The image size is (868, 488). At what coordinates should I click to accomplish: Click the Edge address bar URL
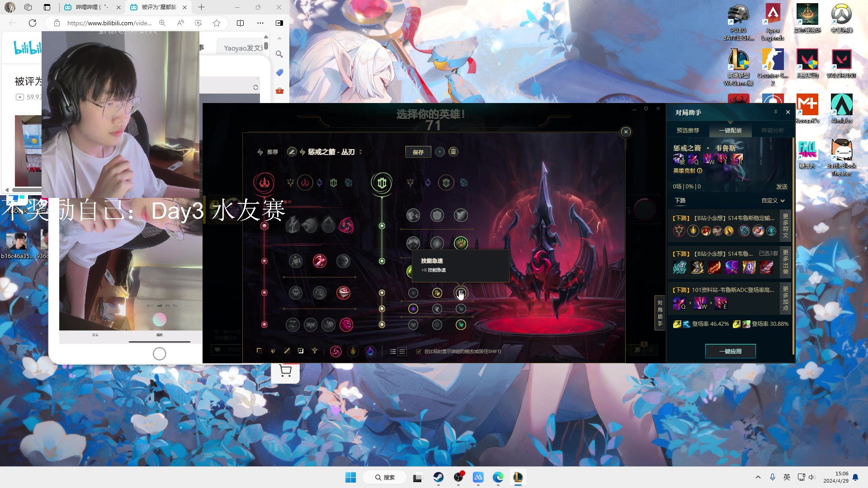[109, 23]
